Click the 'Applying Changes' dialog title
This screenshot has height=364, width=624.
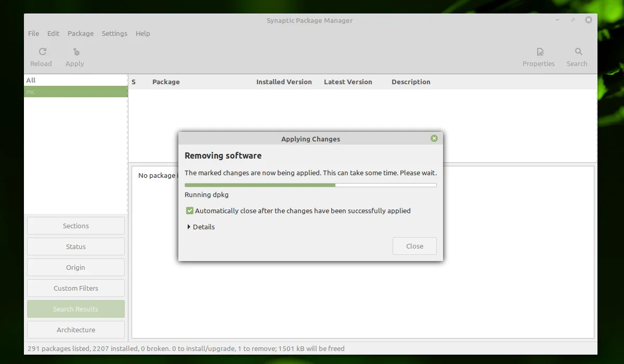(310, 139)
